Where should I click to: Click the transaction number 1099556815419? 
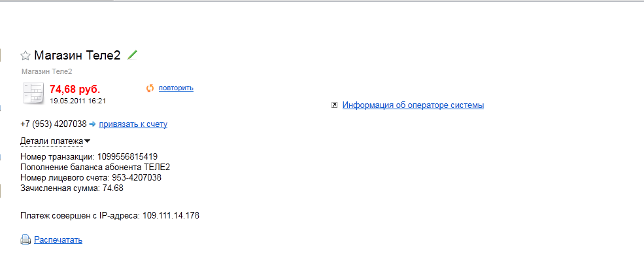(127, 156)
